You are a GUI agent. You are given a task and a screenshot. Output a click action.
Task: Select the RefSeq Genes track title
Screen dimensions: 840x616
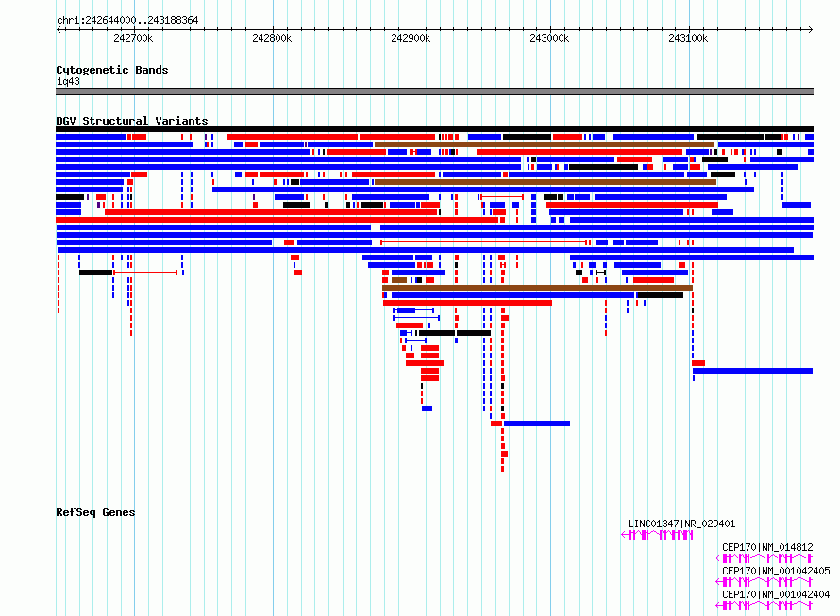click(95, 512)
